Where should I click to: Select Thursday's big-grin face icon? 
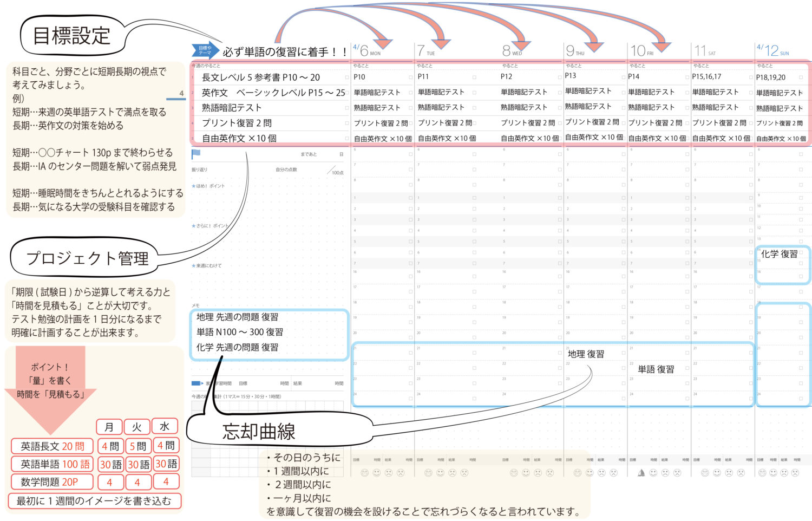click(x=578, y=473)
